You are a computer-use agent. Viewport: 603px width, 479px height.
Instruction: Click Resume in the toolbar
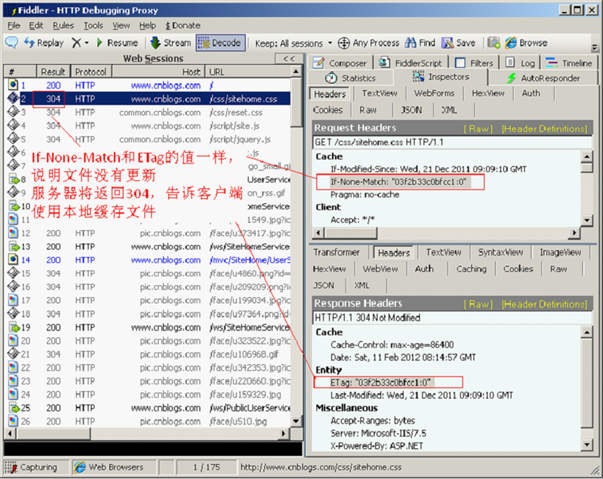point(117,43)
